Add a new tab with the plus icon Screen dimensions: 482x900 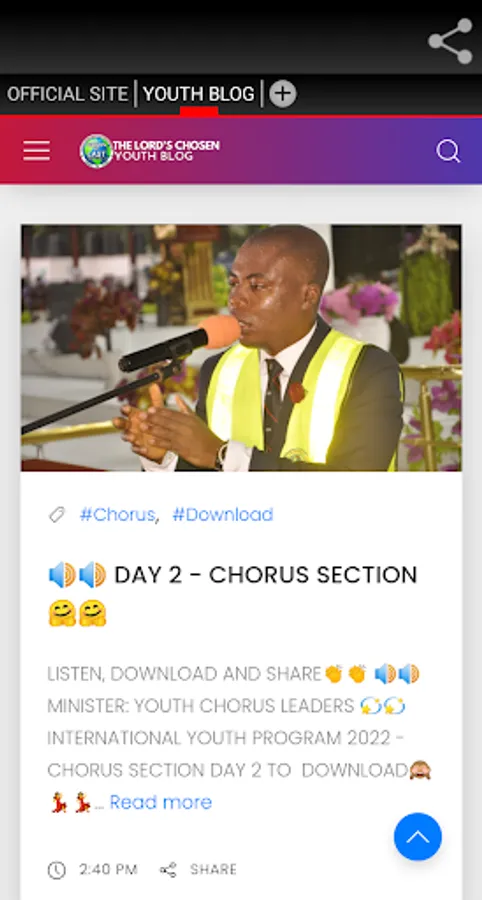pyautogui.click(x=282, y=94)
